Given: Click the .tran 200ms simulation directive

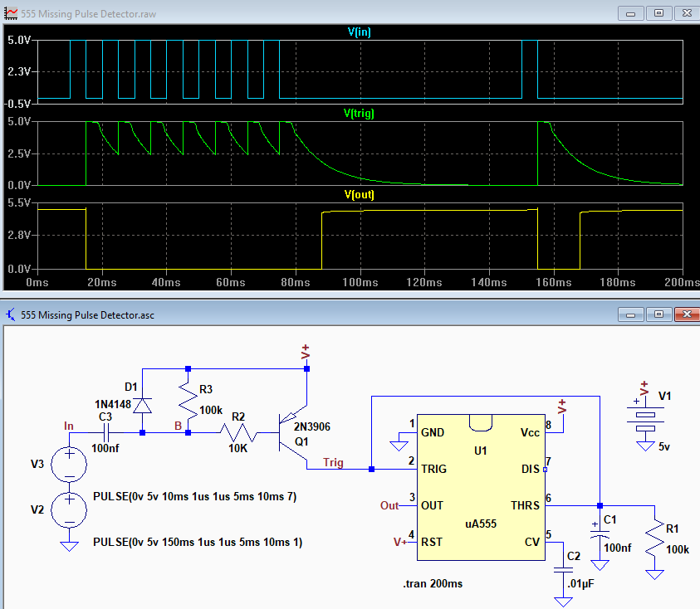Looking at the screenshot, I should coord(433,583).
